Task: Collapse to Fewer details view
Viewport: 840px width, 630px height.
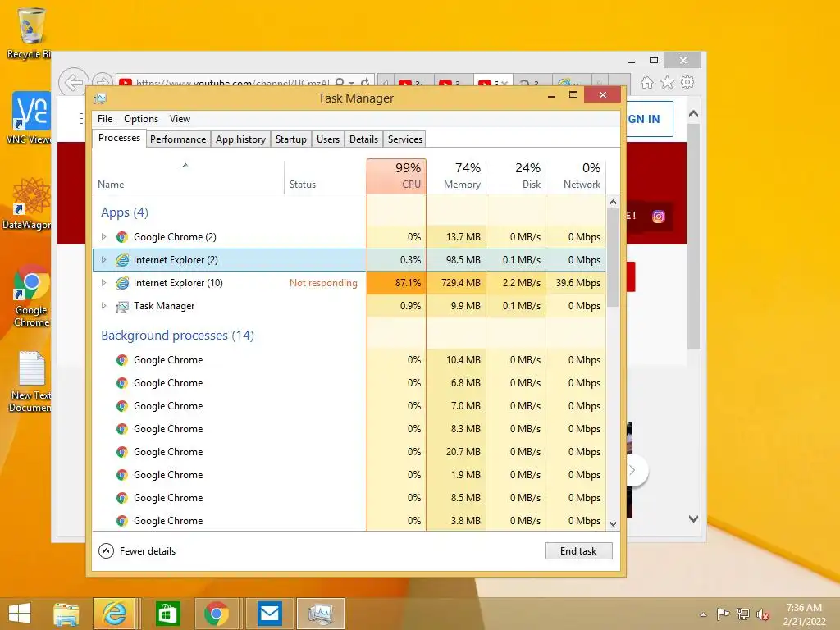Action: [137, 550]
